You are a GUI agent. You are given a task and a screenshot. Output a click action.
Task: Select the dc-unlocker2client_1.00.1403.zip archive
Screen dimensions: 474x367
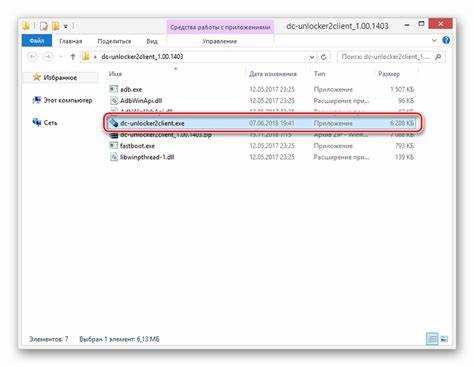coord(261,135)
